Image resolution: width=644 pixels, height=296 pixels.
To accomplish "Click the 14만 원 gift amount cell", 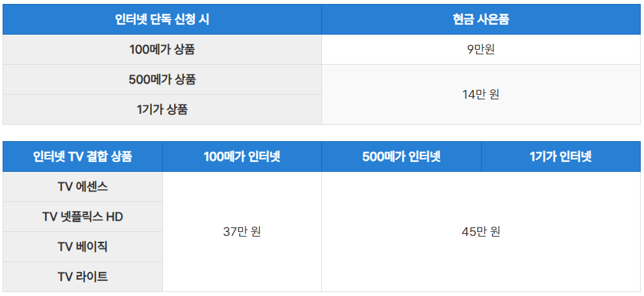I will (x=481, y=94).
